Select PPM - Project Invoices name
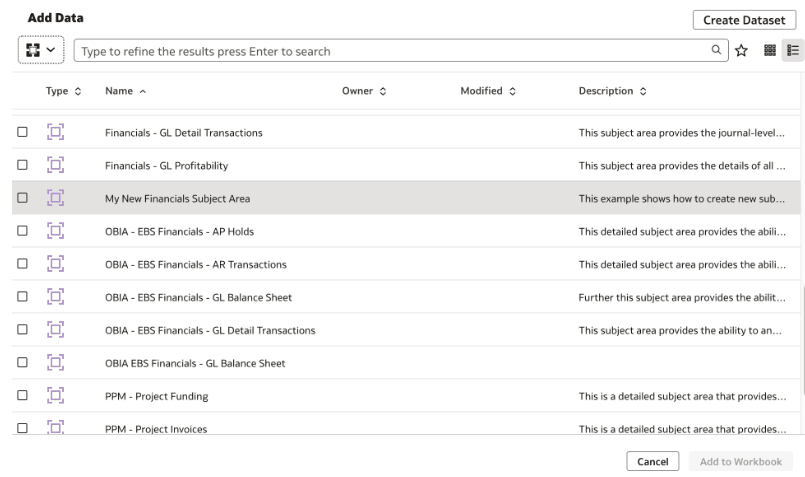The width and height of the screenshot is (805, 477). click(x=156, y=429)
